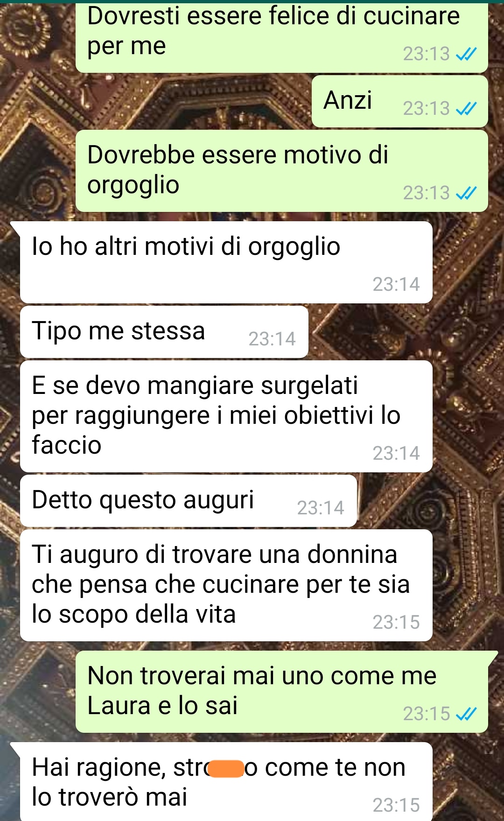Tap double-check ticks on 'Anzi' message
The width and height of the screenshot is (504, 821).
coord(466,109)
